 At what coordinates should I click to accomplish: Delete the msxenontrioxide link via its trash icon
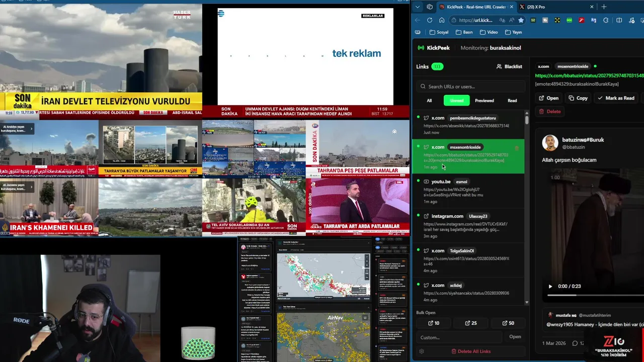click(x=517, y=148)
